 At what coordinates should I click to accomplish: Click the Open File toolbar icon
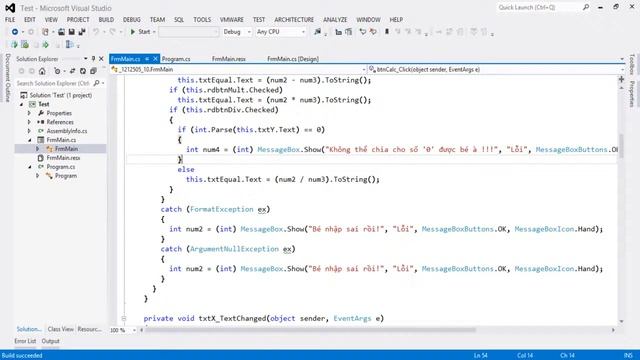pyautogui.click(x=61, y=31)
